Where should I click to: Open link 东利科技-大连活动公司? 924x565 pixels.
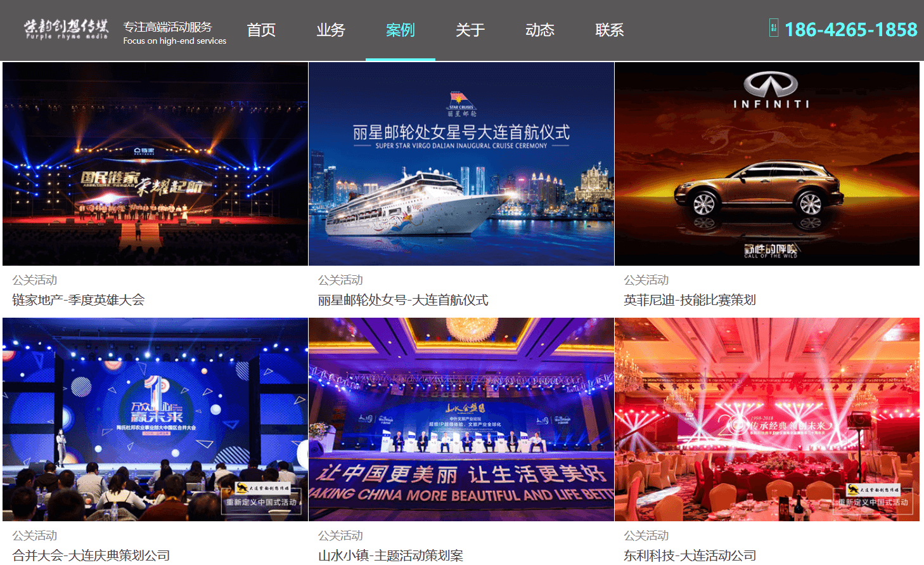point(690,555)
